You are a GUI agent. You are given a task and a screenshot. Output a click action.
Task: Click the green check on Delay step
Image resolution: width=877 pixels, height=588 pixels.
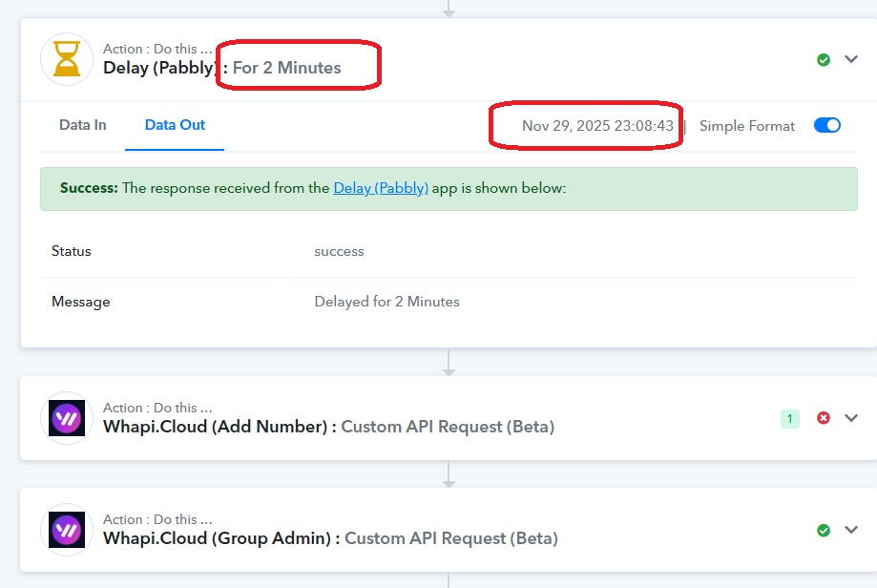(x=824, y=60)
